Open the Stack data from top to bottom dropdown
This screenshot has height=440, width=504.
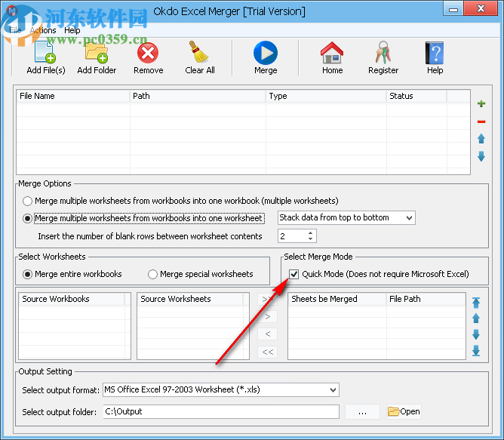pyautogui.click(x=346, y=218)
